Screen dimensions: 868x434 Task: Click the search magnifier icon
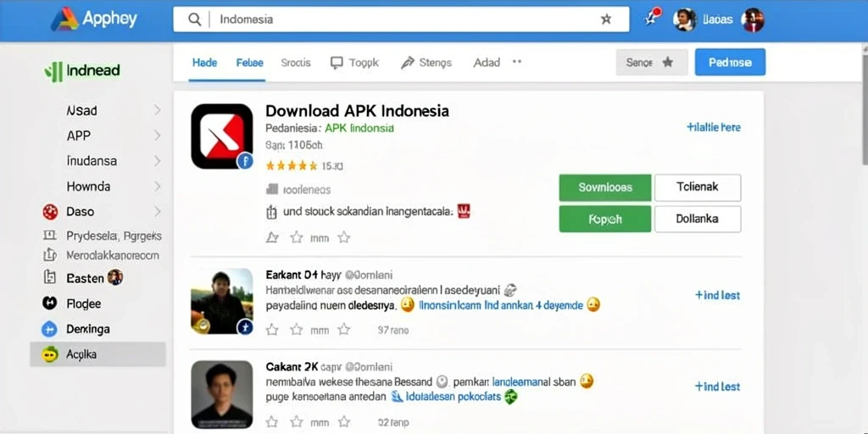[x=194, y=19]
